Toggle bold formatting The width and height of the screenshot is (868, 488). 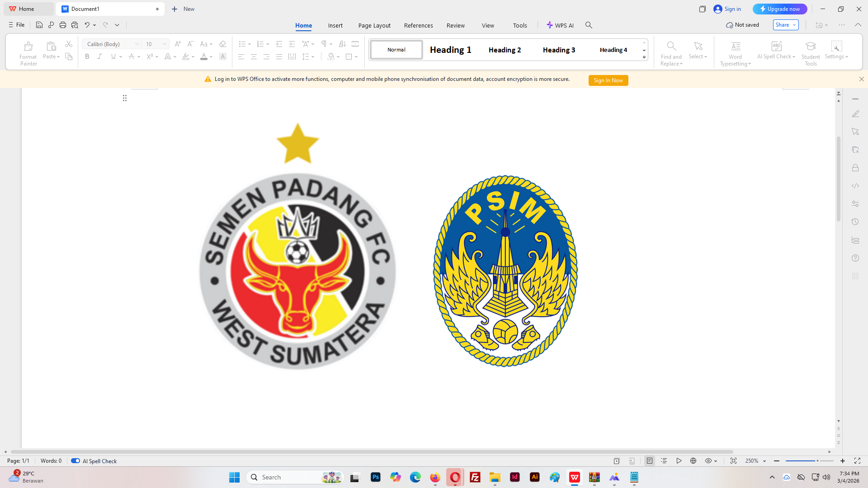point(87,56)
